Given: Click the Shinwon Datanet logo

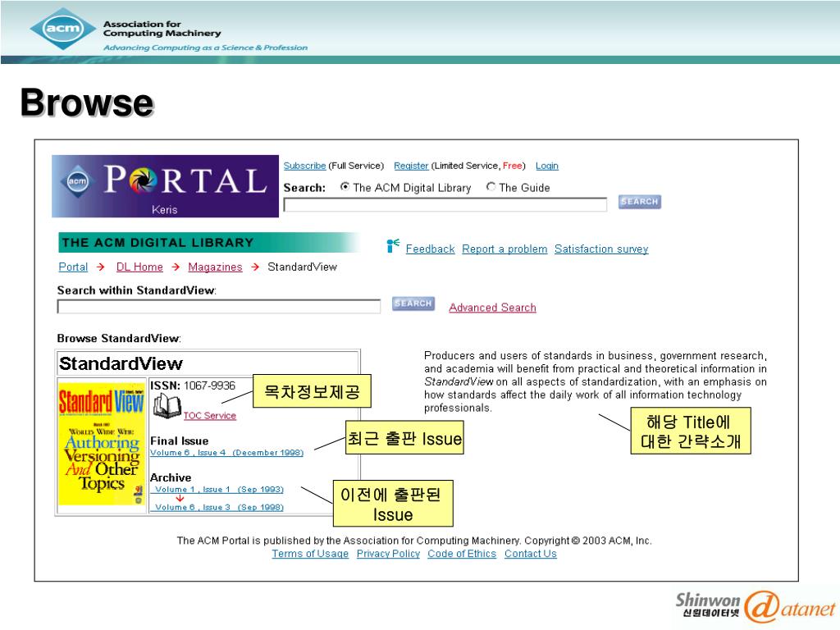Looking at the screenshot, I should pos(755,606).
